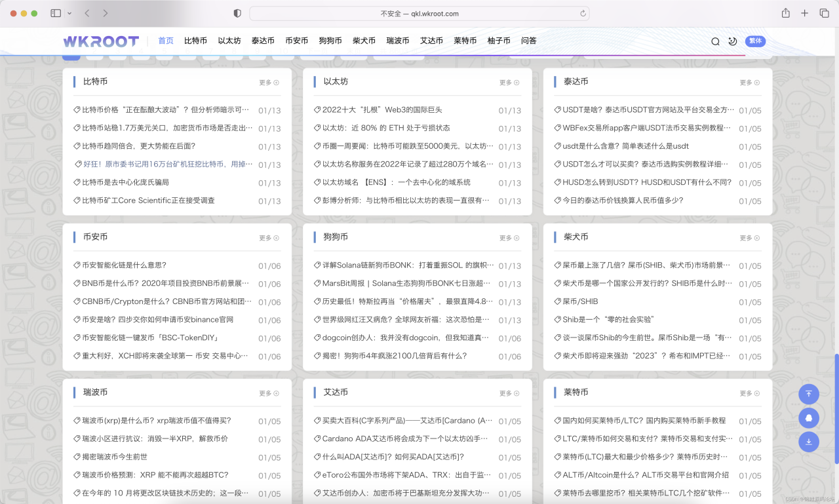The width and height of the screenshot is (839, 504).
Task: Expand 更多 in the 比特币 section
Action: 269,83
